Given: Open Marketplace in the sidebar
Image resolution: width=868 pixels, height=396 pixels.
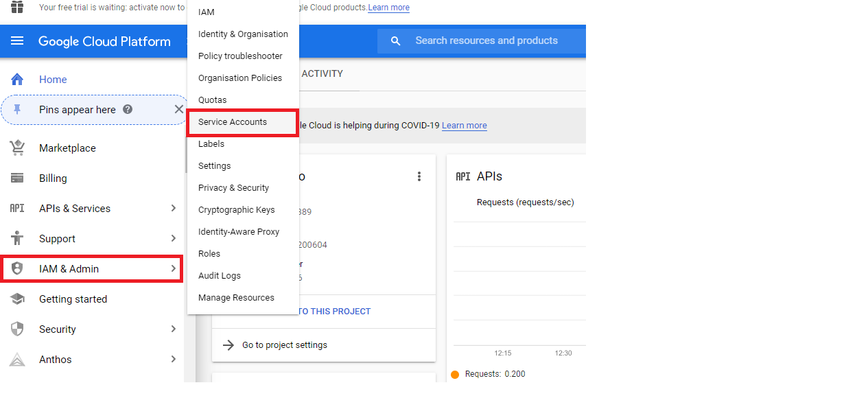Looking at the screenshot, I should (67, 148).
